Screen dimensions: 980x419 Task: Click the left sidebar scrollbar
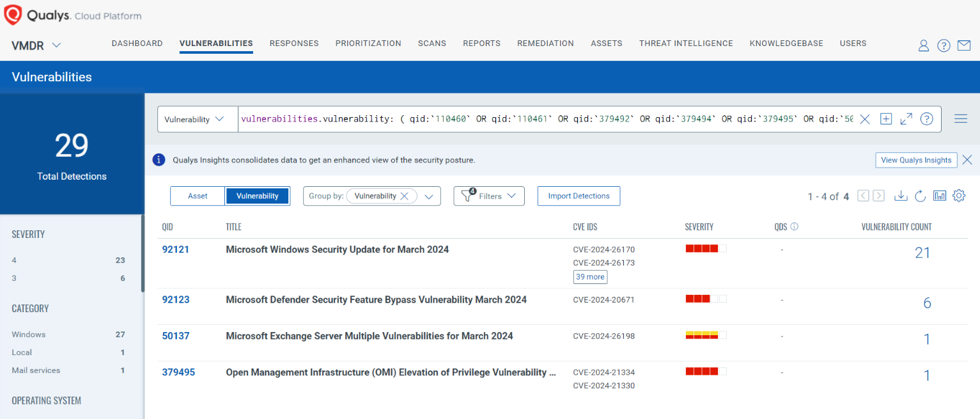click(143, 253)
